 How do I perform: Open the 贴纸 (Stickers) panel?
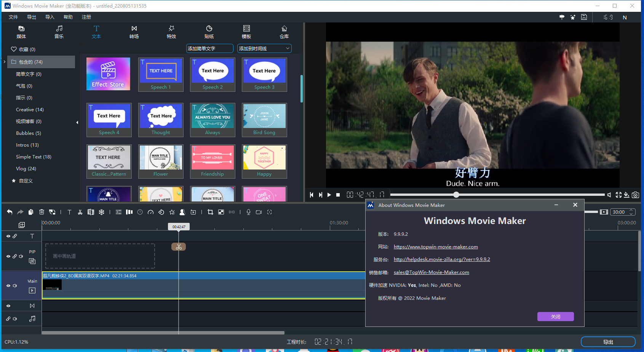[209, 32]
